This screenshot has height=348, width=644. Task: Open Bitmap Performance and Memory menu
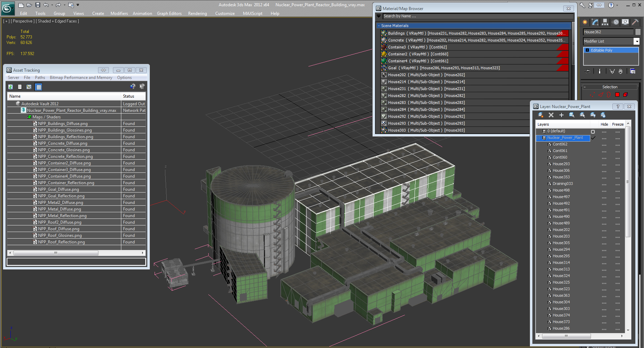coord(81,78)
